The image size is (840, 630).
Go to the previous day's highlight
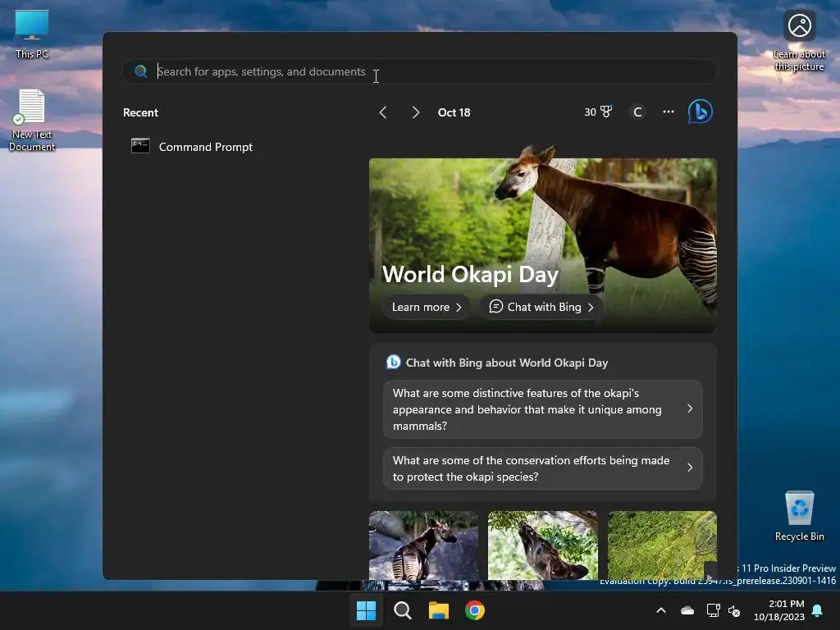tap(383, 112)
